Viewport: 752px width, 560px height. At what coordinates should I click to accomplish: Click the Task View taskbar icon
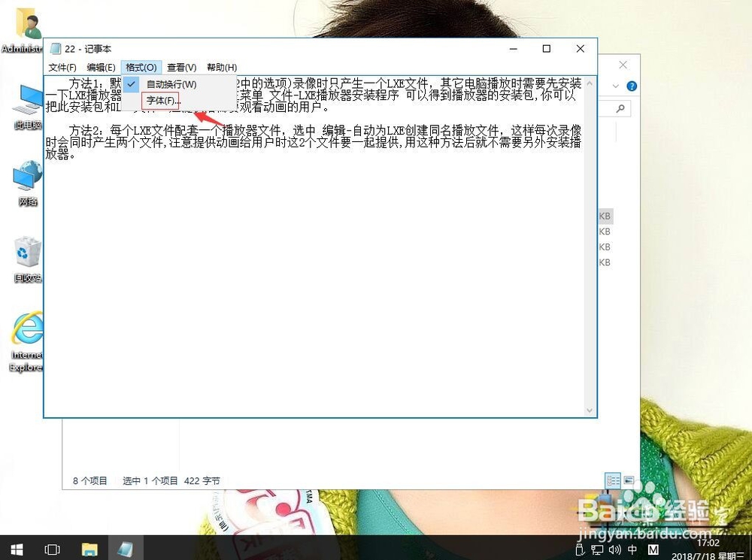[x=52, y=549]
